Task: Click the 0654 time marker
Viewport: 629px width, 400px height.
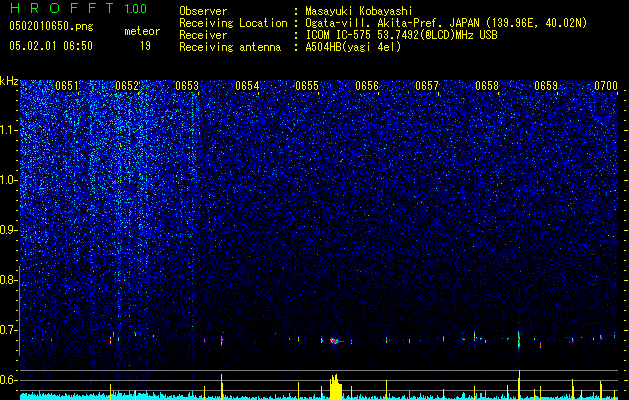Action: (247, 86)
